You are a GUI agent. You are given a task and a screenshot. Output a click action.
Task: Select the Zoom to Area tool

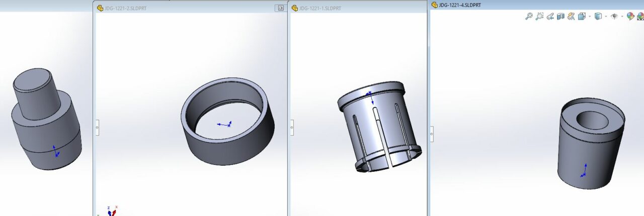[x=539, y=16]
